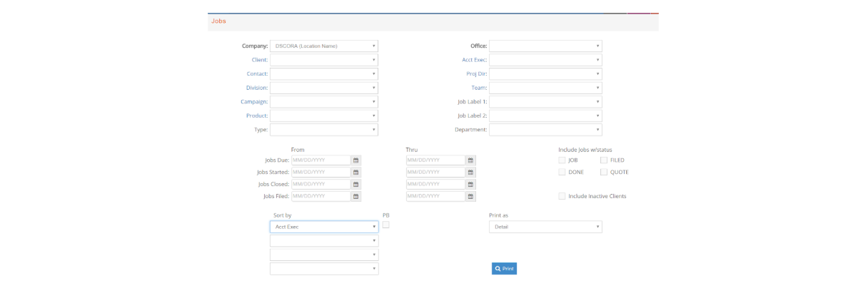
Task: Expand the Office dropdown
Action: click(x=545, y=46)
